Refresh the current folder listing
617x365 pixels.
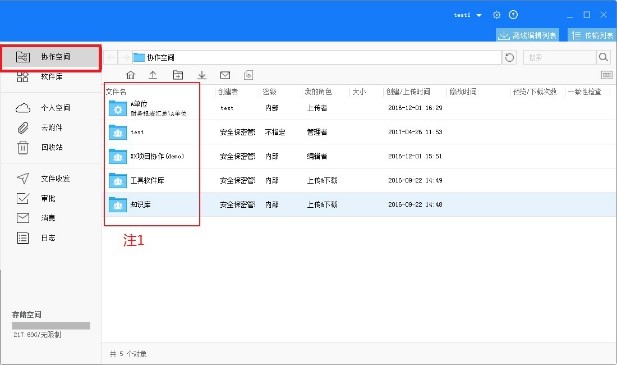510,57
